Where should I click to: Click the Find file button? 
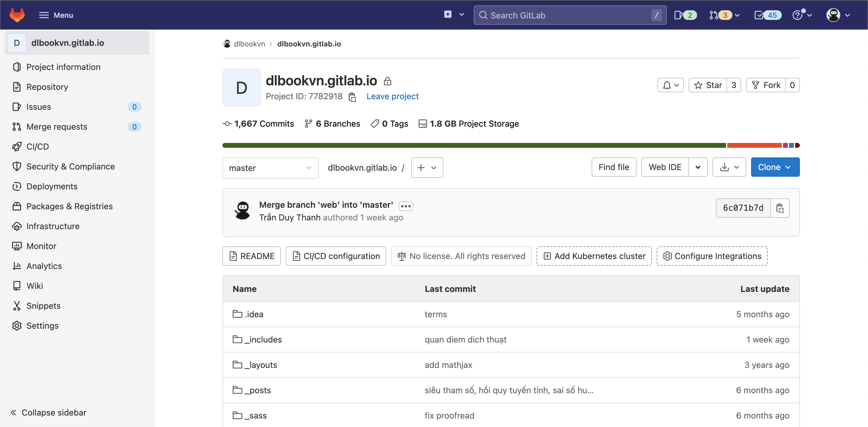coord(614,167)
